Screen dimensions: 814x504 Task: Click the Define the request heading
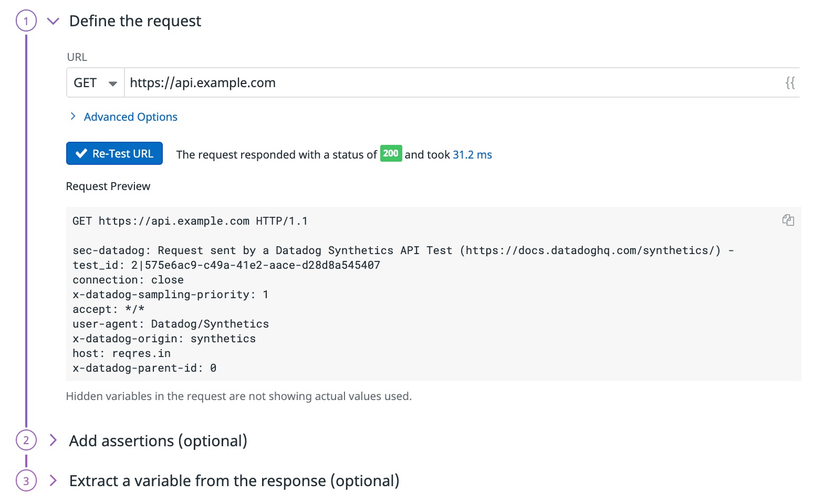(135, 21)
